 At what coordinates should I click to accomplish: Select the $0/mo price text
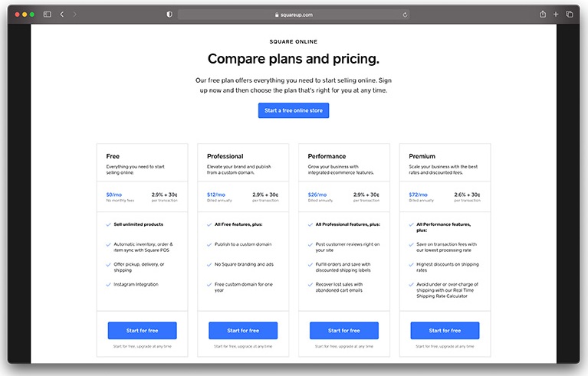(x=114, y=195)
